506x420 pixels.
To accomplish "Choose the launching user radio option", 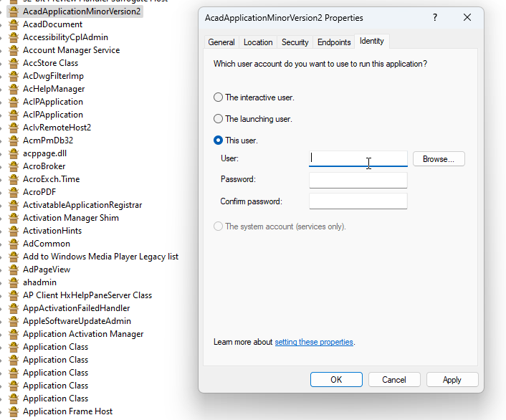I will (x=219, y=119).
